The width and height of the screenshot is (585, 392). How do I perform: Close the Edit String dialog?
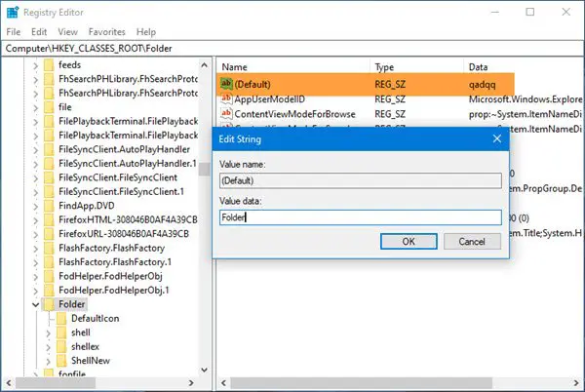(x=496, y=138)
